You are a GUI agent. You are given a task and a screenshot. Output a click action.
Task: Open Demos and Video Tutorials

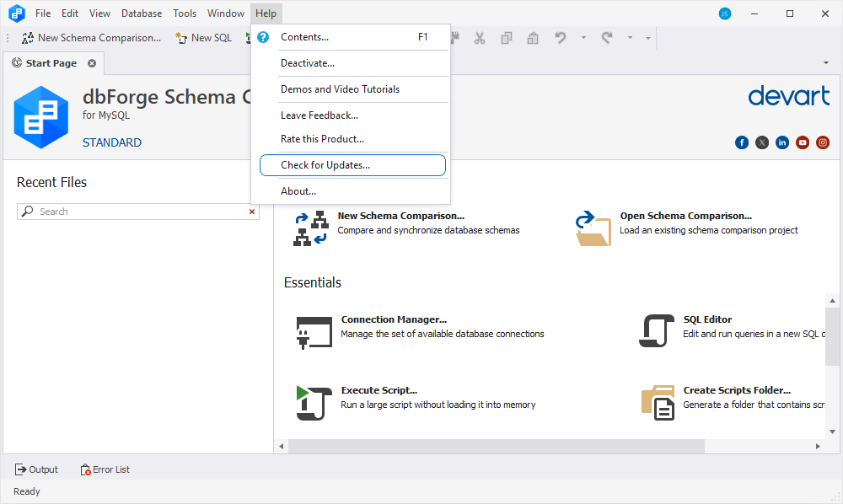[x=352, y=89]
